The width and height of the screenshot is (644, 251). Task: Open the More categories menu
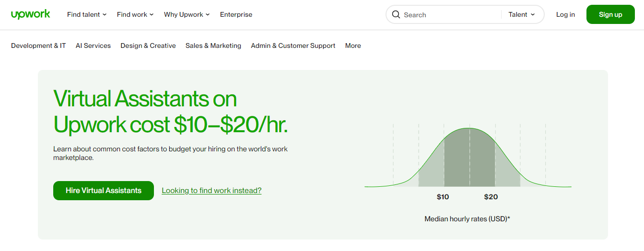[x=353, y=46]
